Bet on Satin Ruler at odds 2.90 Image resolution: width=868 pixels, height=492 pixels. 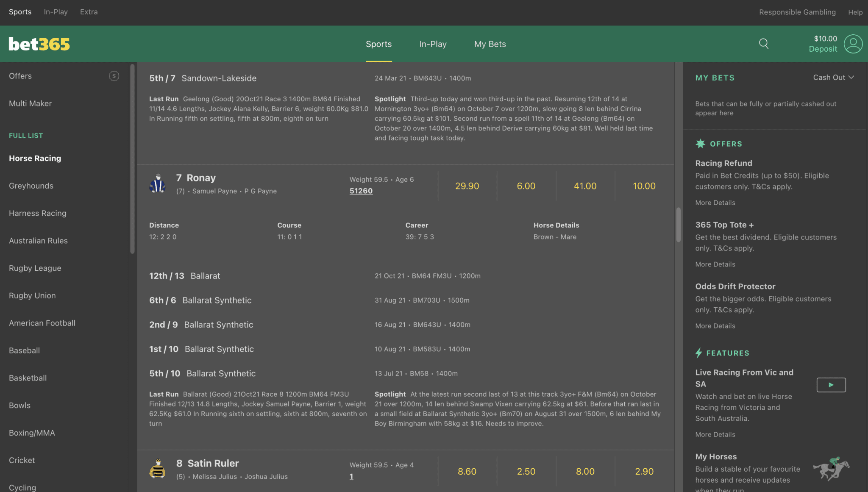pos(644,472)
